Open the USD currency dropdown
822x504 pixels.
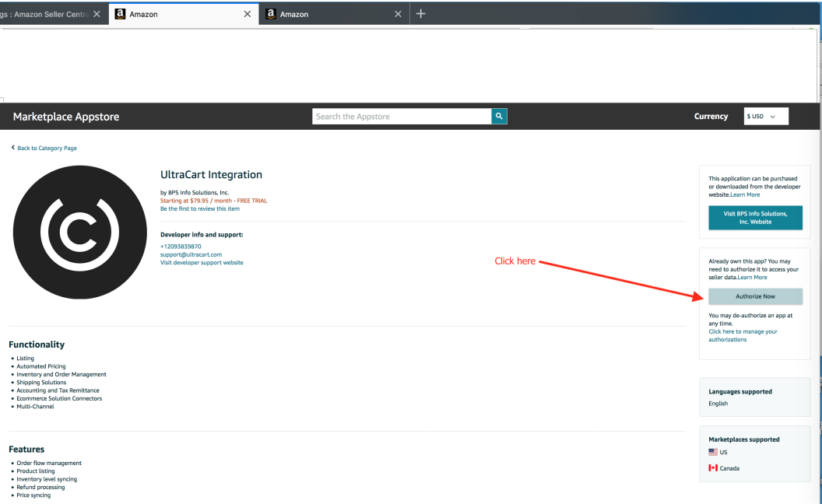pos(766,117)
